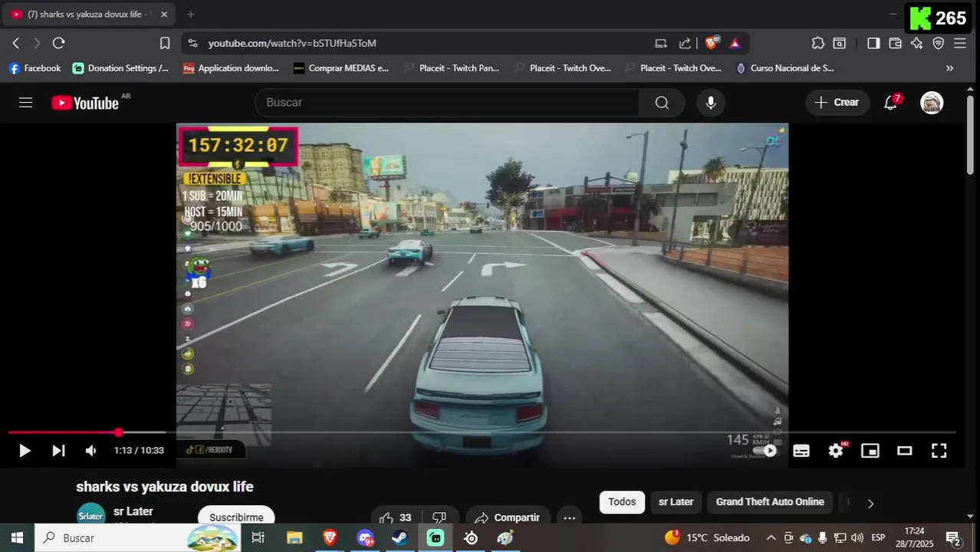
Task: Play the YouTube video
Action: [x=25, y=451]
